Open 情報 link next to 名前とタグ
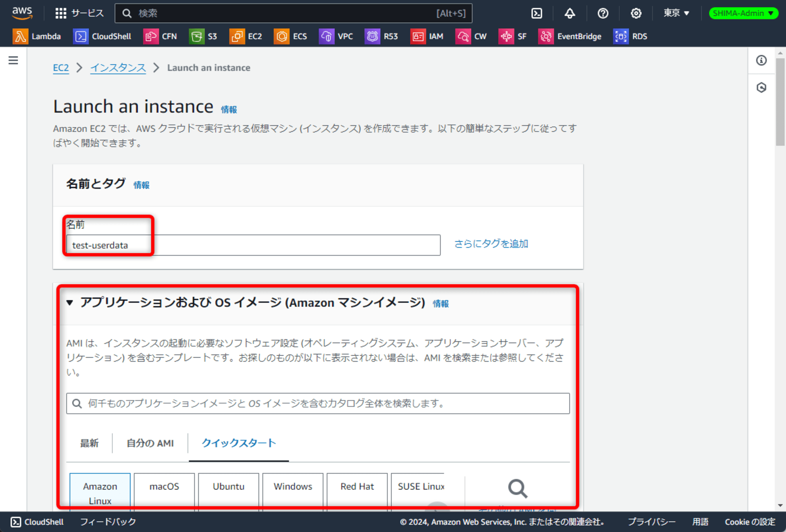 (x=141, y=185)
